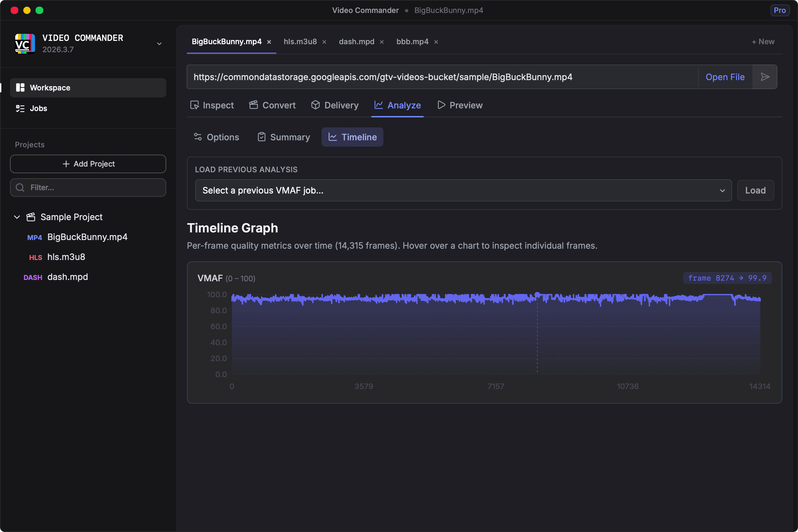
Task: Select the Convert clapperboard icon
Action: (253, 105)
